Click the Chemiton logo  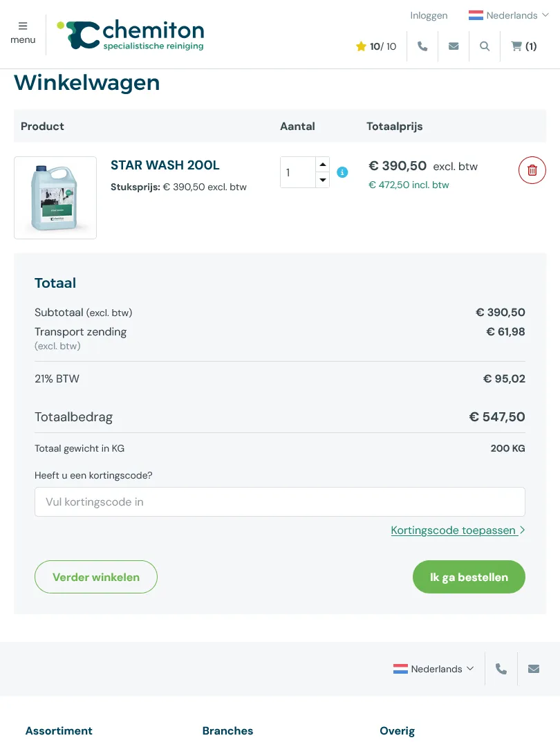(131, 35)
